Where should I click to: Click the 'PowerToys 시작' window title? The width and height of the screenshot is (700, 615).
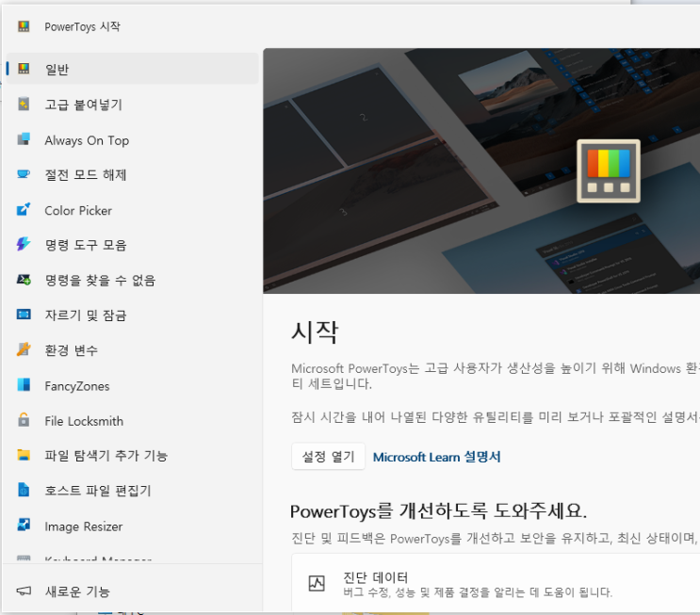tap(82, 26)
